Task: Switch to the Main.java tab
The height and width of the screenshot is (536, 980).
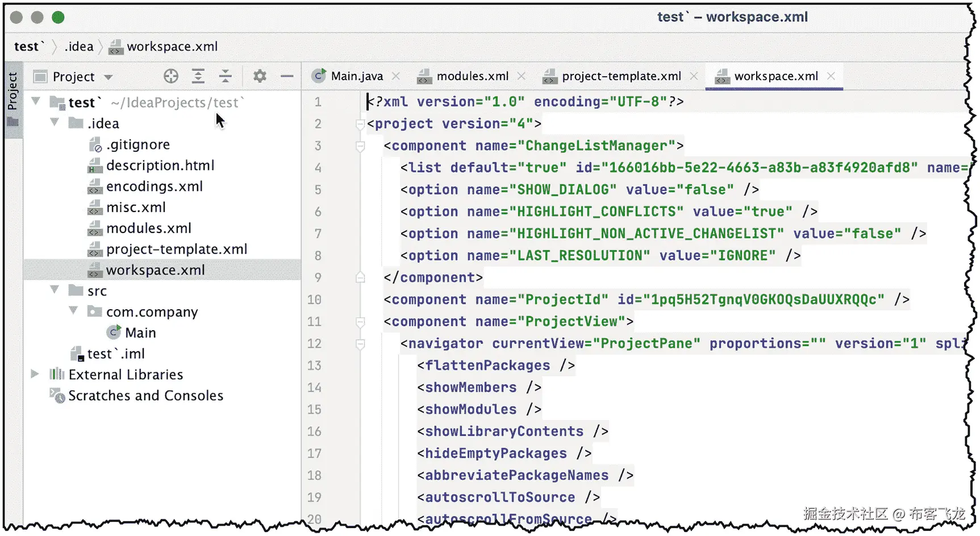Action: tap(357, 76)
